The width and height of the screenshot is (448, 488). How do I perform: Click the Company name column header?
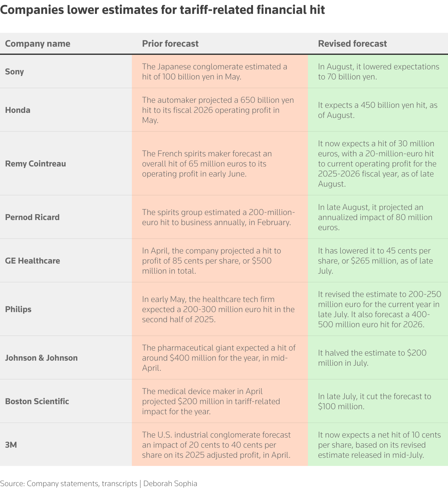[x=38, y=44]
